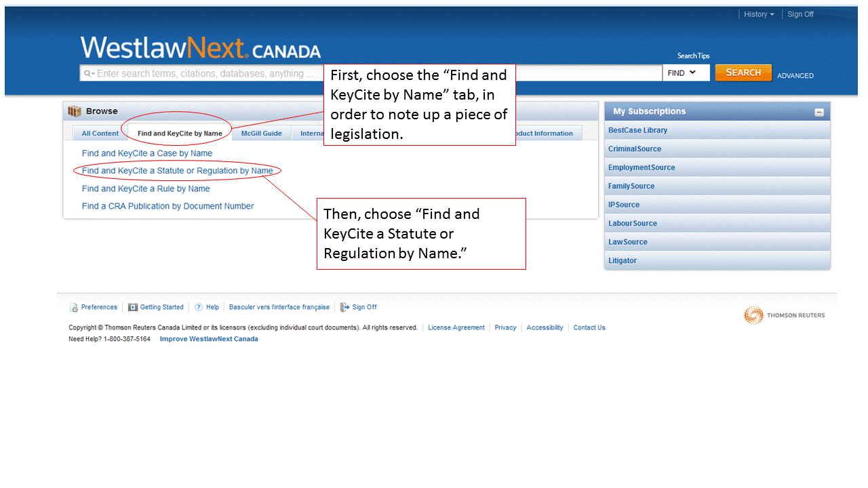Switch to French interface link
Viewport: 868px width, 488px height.
click(x=279, y=307)
